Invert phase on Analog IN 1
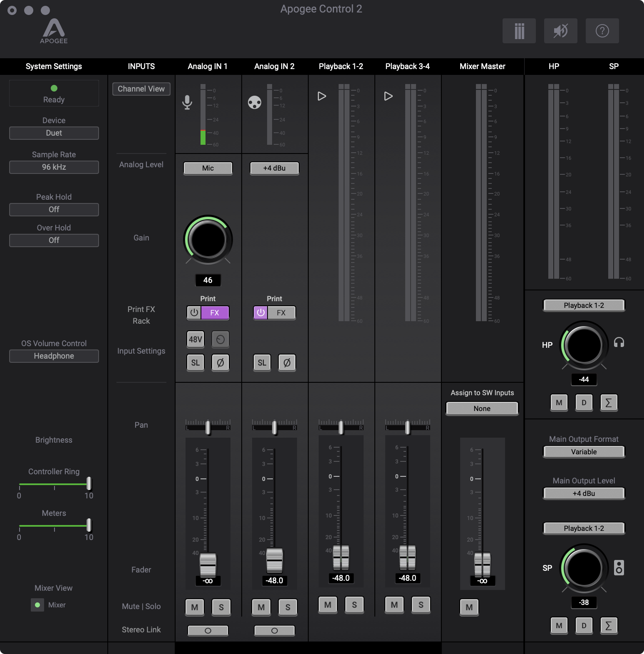This screenshot has height=654, width=644. click(220, 362)
